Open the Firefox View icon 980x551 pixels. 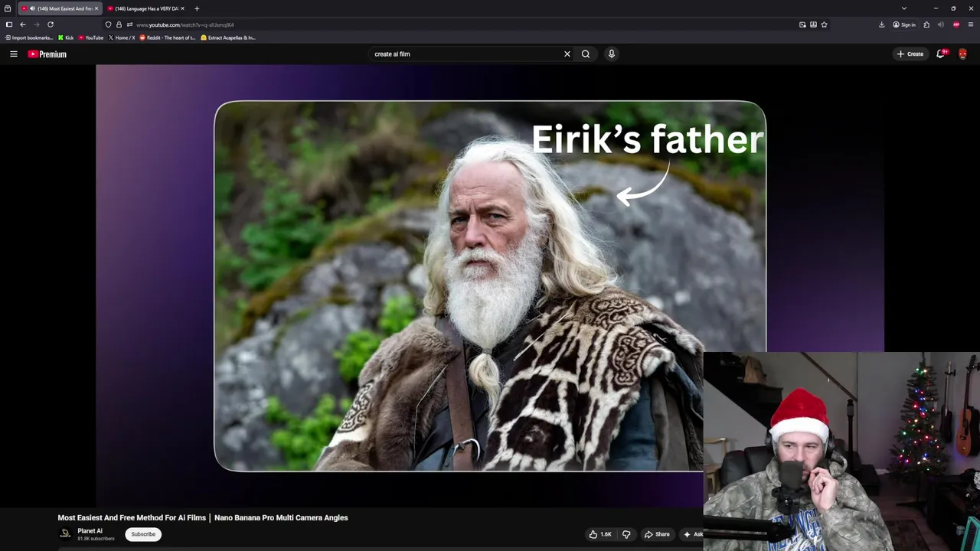[x=8, y=8]
